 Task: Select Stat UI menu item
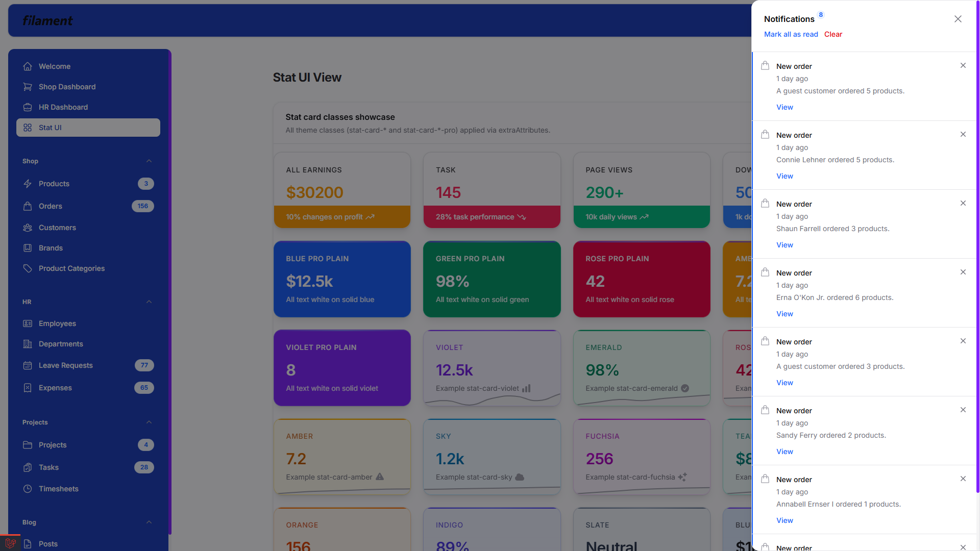pyautogui.click(x=88, y=128)
